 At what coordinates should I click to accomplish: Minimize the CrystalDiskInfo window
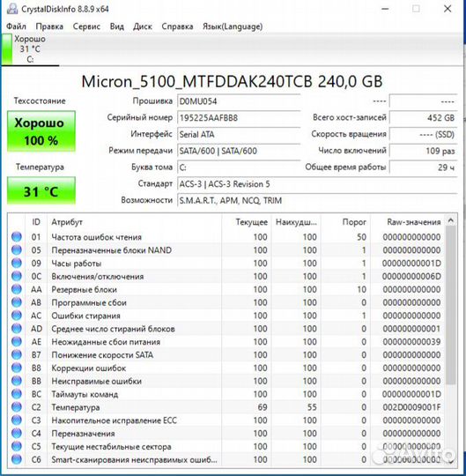click(385, 9)
